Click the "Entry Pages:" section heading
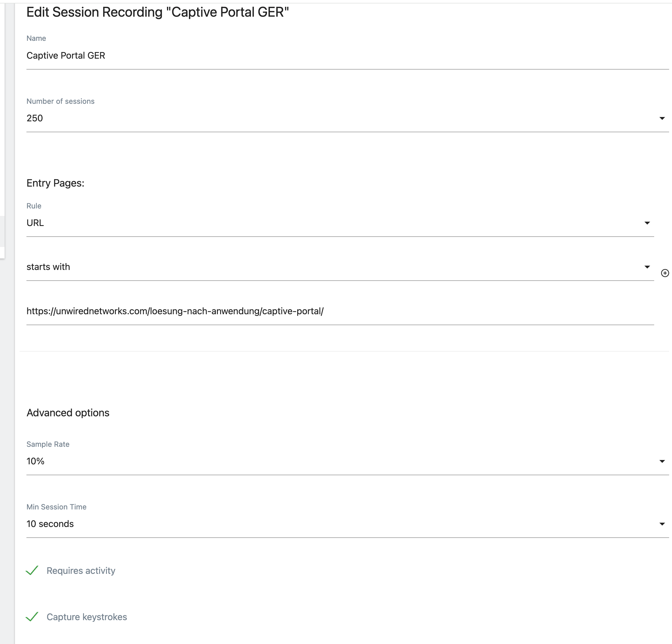This screenshot has height=644, width=672. 55,183
